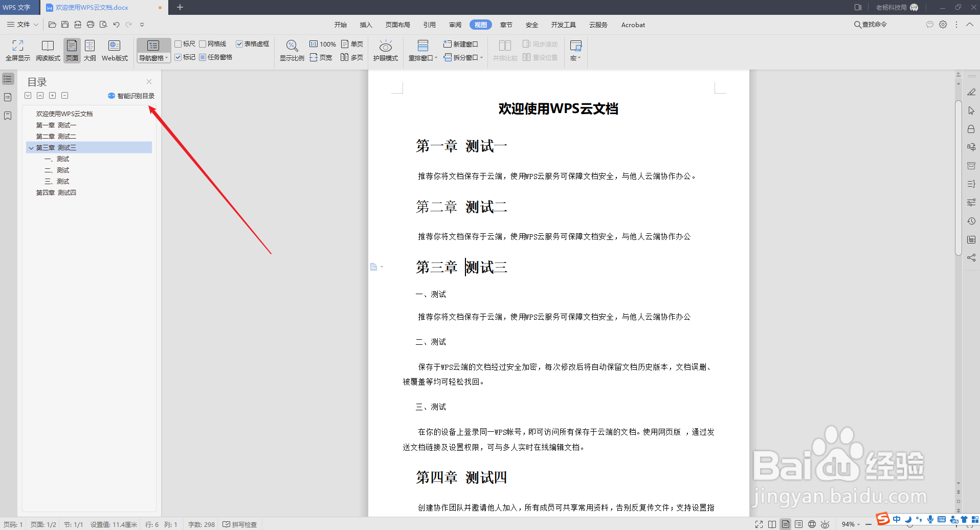This screenshot has width=980, height=530.
Task: Open the Acrobat tab
Action: tap(633, 25)
